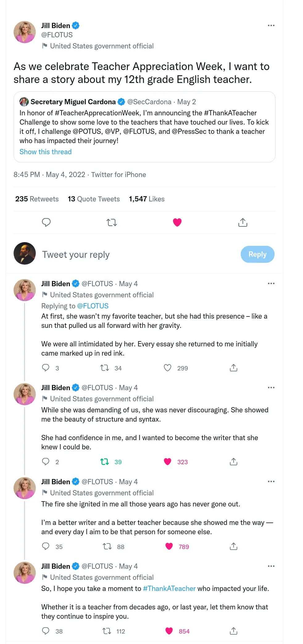This screenshot has width=303, height=644.
Task: Open more options for the main tweet
Action: [x=271, y=26]
